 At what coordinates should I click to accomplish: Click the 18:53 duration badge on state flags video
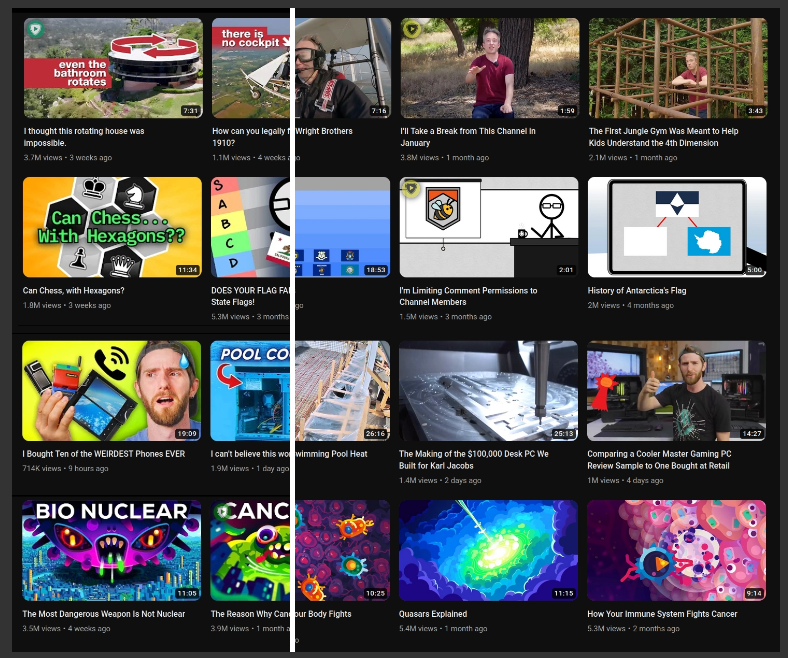pos(377,270)
